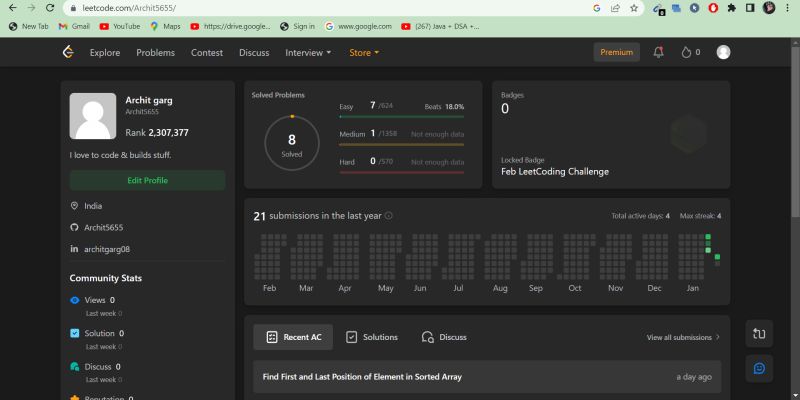Image resolution: width=800 pixels, height=400 pixels.
Task: Expand the Store dropdown
Action: [364, 53]
